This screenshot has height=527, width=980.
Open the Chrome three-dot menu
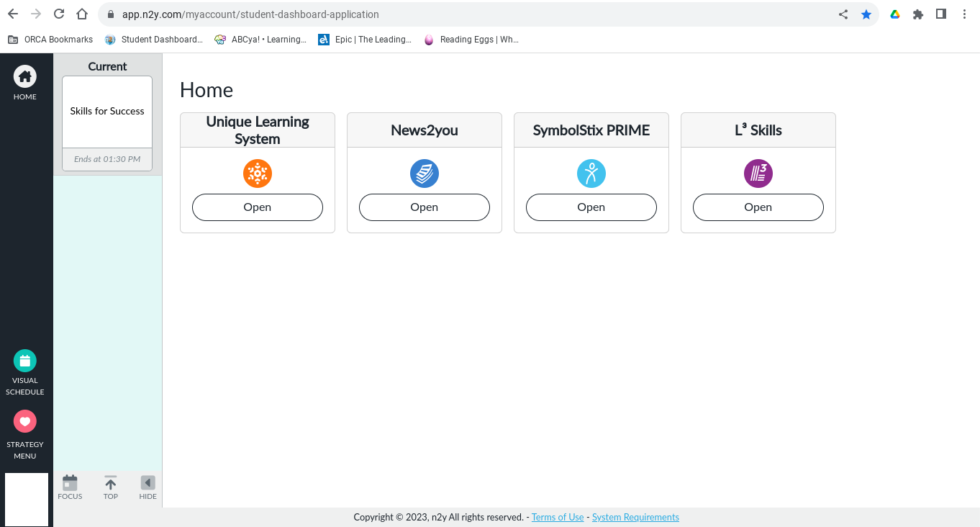(x=965, y=14)
